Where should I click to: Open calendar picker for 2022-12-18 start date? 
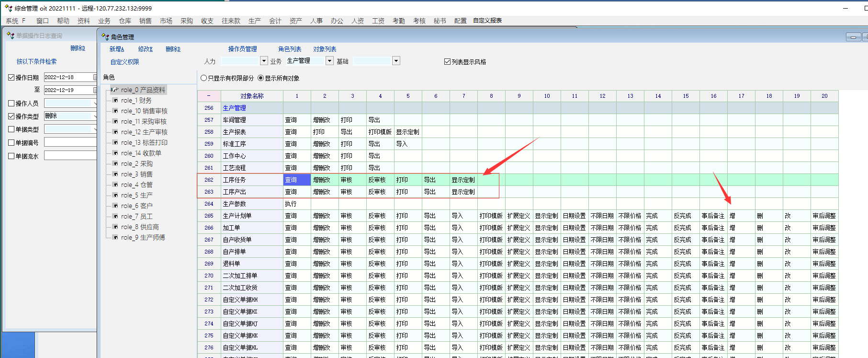point(95,77)
